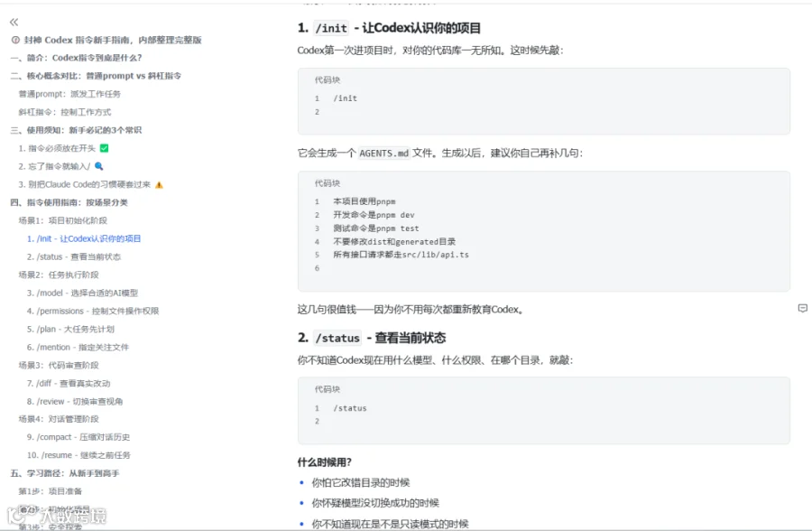
Task: Open '1. 指令必须放在开头' outline entry
Action: tap(63, 148)
